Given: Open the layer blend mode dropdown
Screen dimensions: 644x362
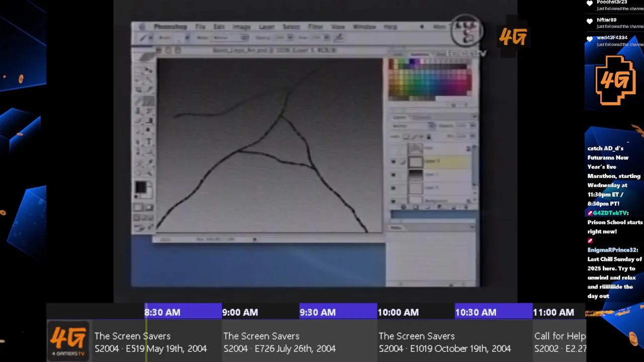Looking at the screenshot, I should (414, 126).
